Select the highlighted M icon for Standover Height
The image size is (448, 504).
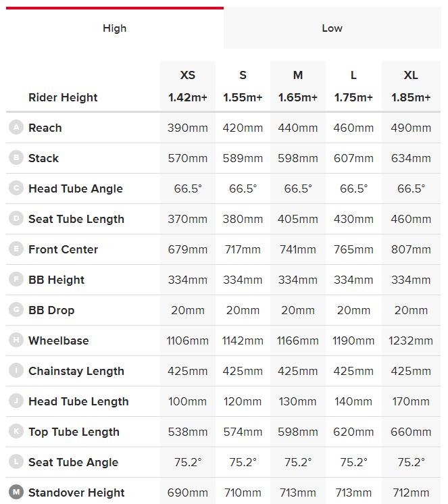coord(15,492)
